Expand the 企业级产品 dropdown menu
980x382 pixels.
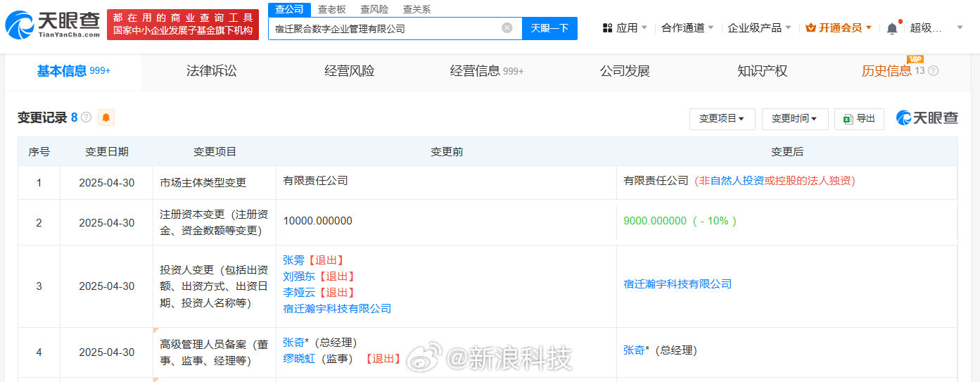[x=759, y=28]
